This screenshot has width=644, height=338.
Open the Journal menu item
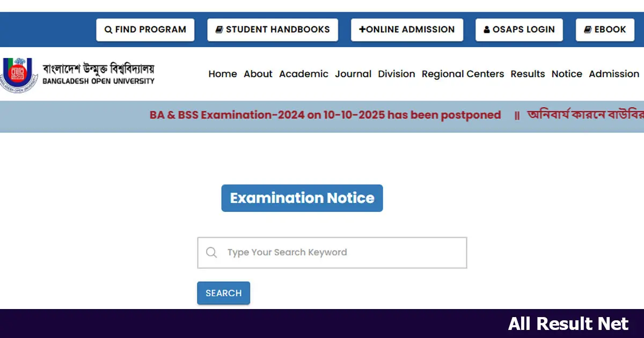pyautogui.click(x=353, y=74)
